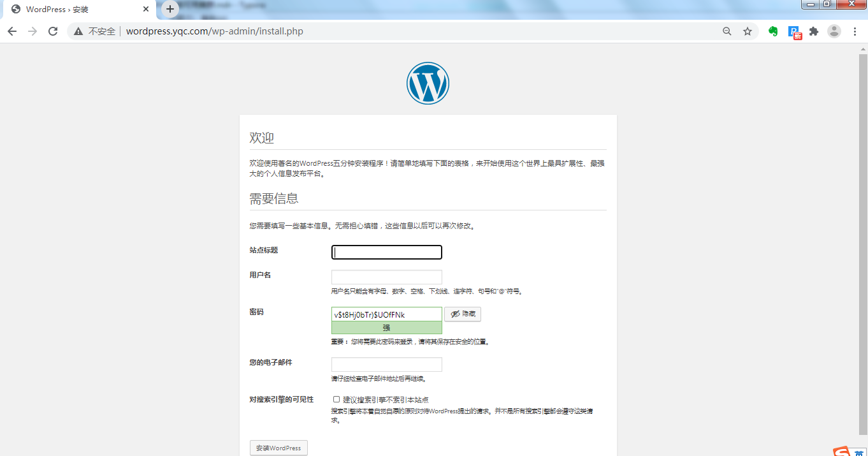Restore the browser window size
Screen dimensions: 868x456
pos(827,4)
